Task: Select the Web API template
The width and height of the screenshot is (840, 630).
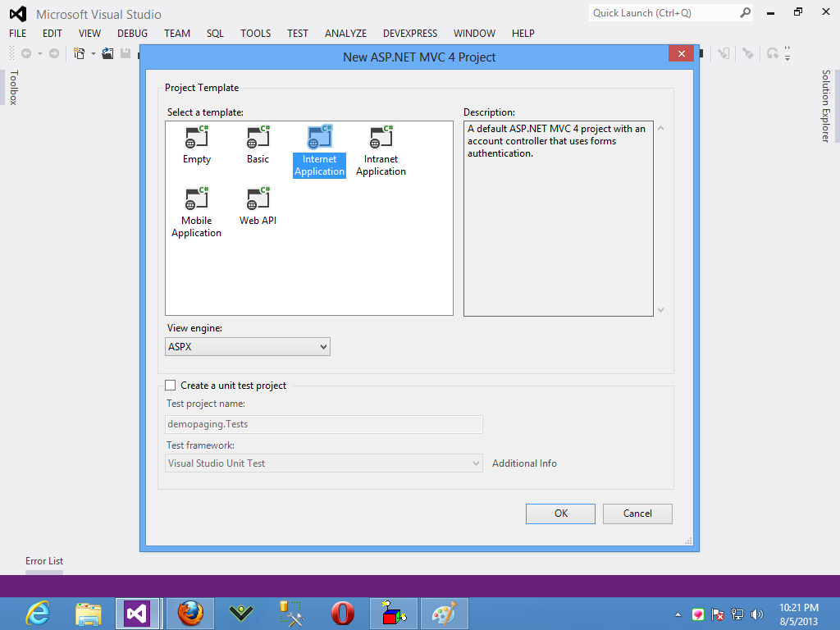Action: tap(258, 206)
